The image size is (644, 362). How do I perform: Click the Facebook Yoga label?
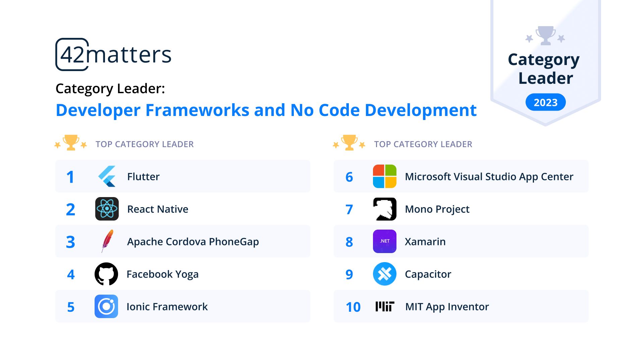[x=162, y=274]
